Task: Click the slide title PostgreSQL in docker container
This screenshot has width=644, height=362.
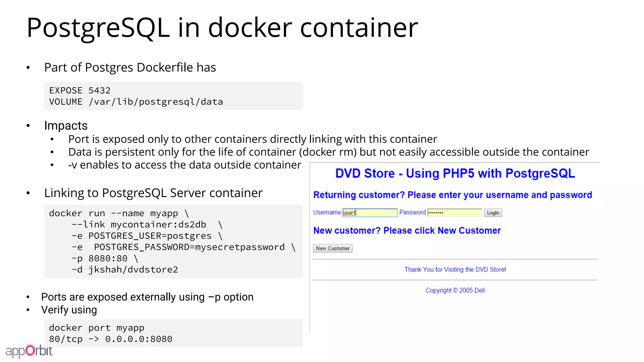Action: [x=222, y=28]
